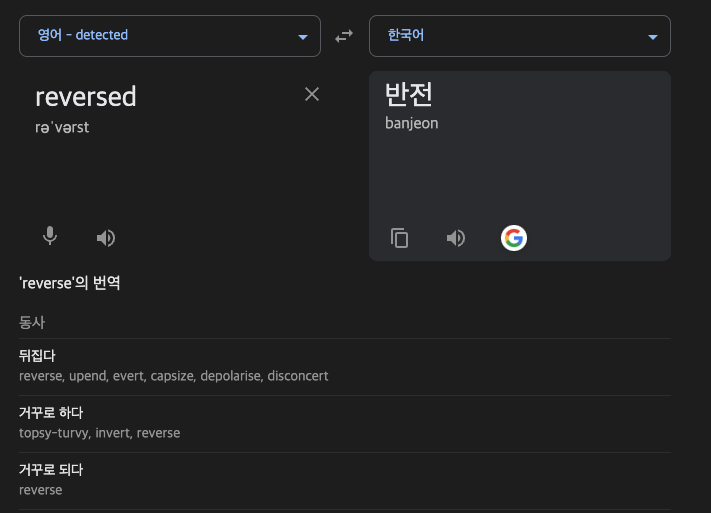Select the translation entry 뒤집다
Viewport: 711px width, 513px height.
37,356
